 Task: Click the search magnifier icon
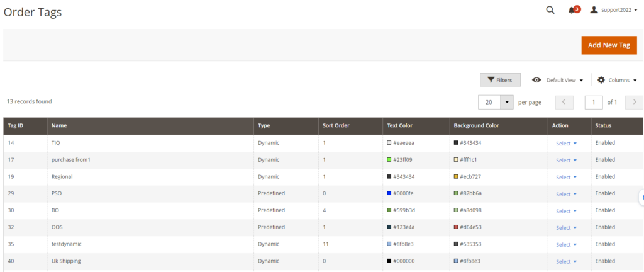tap(550, 10)
